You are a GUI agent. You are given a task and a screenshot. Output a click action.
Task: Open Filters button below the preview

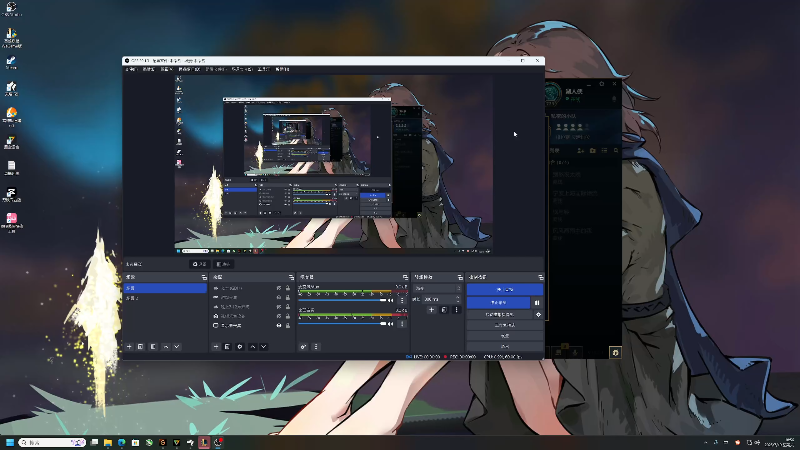tap(223, 264)
